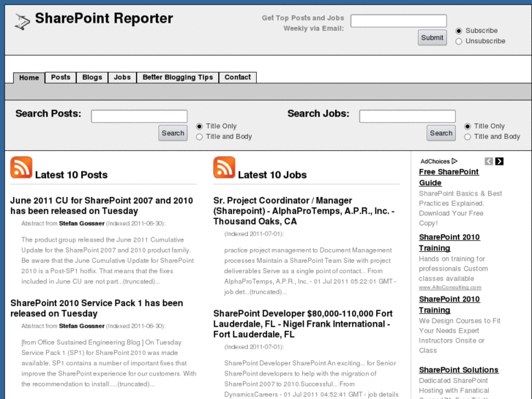The height and width of the screenshot is (399, 532).
Task: Click the AdChoices label text
Action: 435,161
